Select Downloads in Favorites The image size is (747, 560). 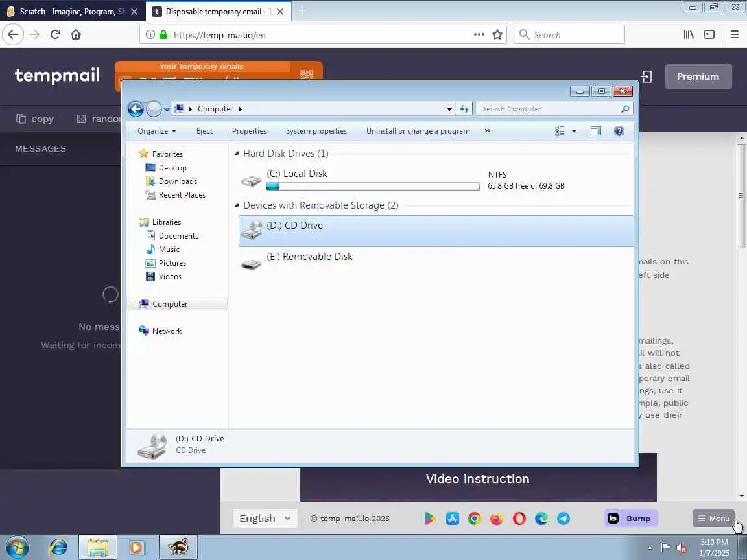tap(177, 181)
